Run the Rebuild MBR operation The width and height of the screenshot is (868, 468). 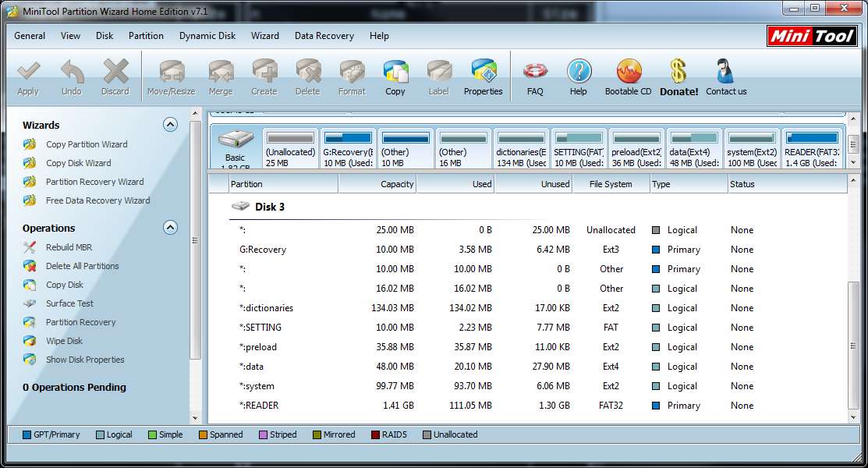click(69, 247)
